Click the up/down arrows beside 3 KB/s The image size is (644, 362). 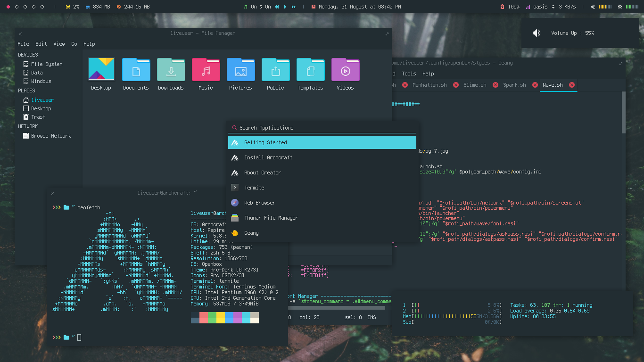point(553,7)
